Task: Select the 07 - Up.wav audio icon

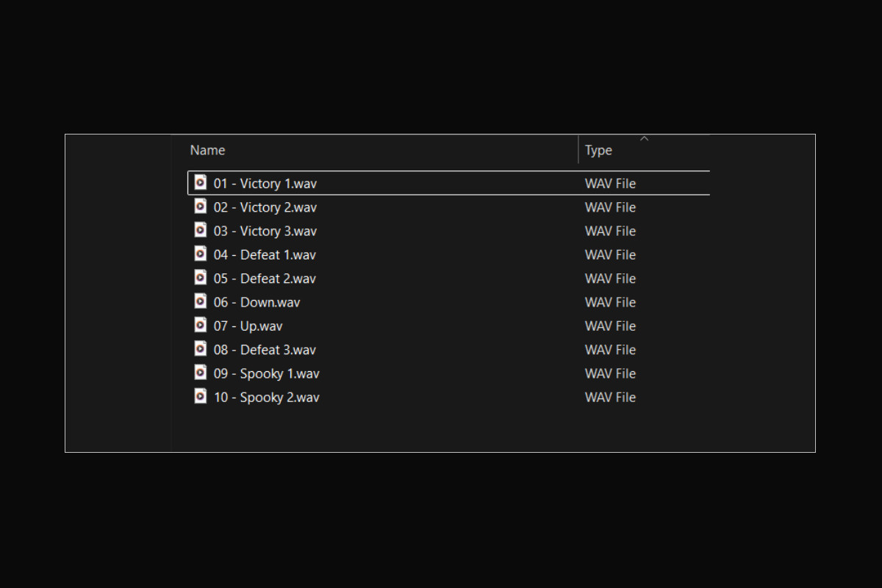Action: point(200,325)
